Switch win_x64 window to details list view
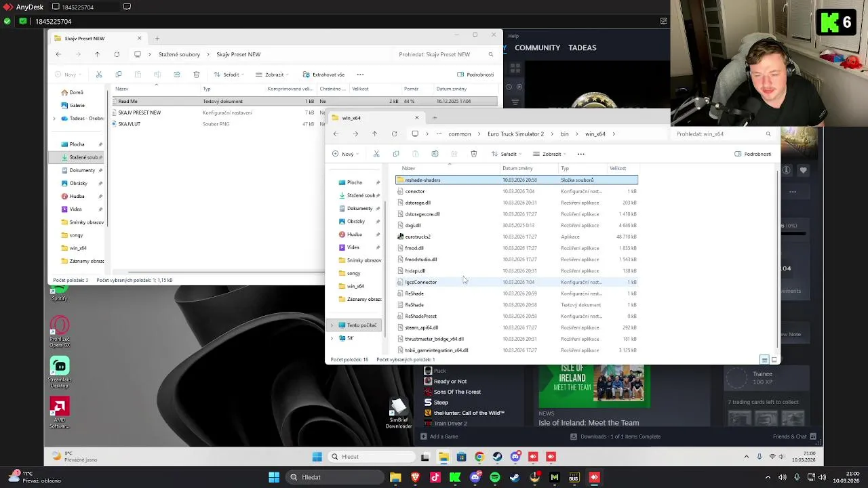Viewport: 868px width, 488px height. (x=764, y=360)
